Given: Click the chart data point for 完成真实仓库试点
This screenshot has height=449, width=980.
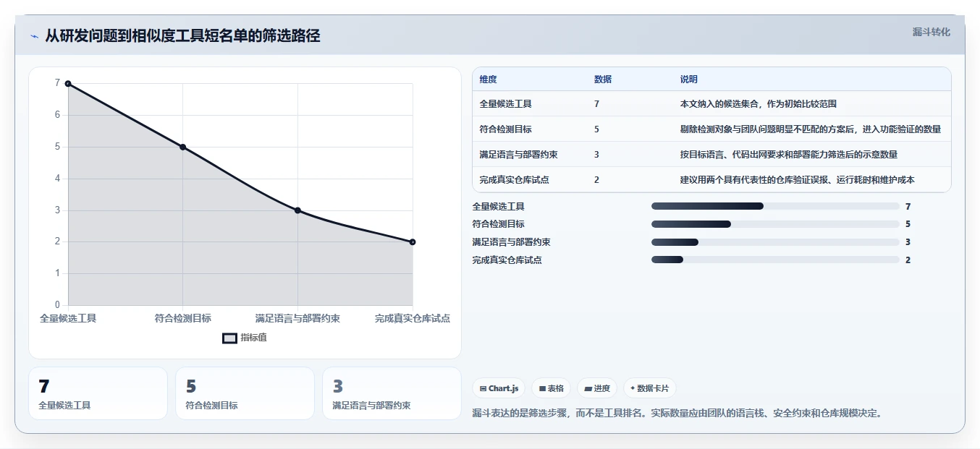Looking at the screenshot, I should pos(413,242).
